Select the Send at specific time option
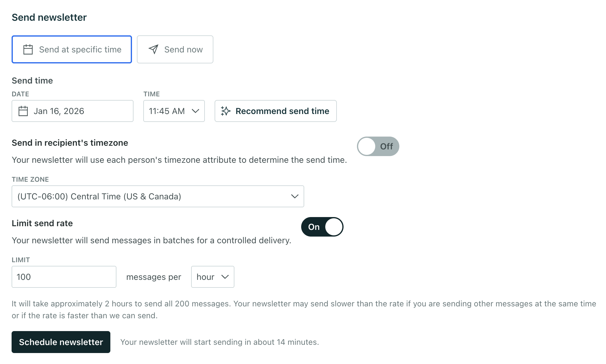 (x=72, y=49)
